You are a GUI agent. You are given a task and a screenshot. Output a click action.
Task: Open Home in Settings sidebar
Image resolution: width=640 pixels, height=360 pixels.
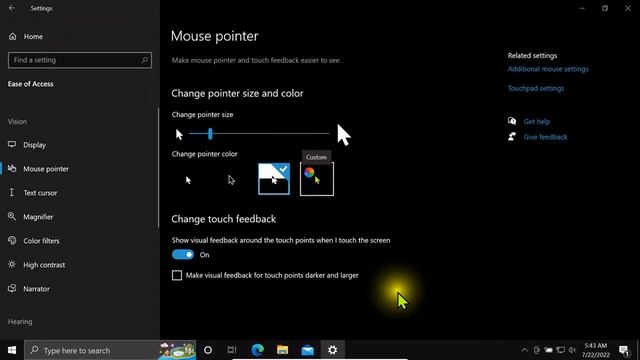tap(33, 37)
